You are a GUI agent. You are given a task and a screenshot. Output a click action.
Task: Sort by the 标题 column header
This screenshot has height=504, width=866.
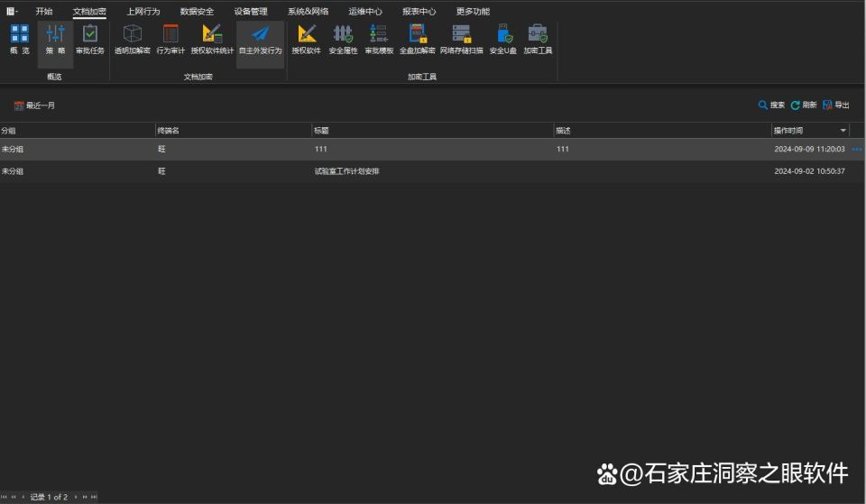(432, 130)
